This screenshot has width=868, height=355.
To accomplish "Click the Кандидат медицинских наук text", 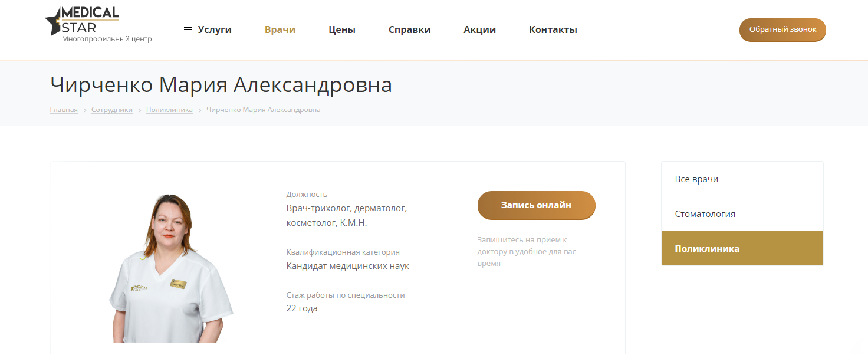I will click(x=347, y=266).
